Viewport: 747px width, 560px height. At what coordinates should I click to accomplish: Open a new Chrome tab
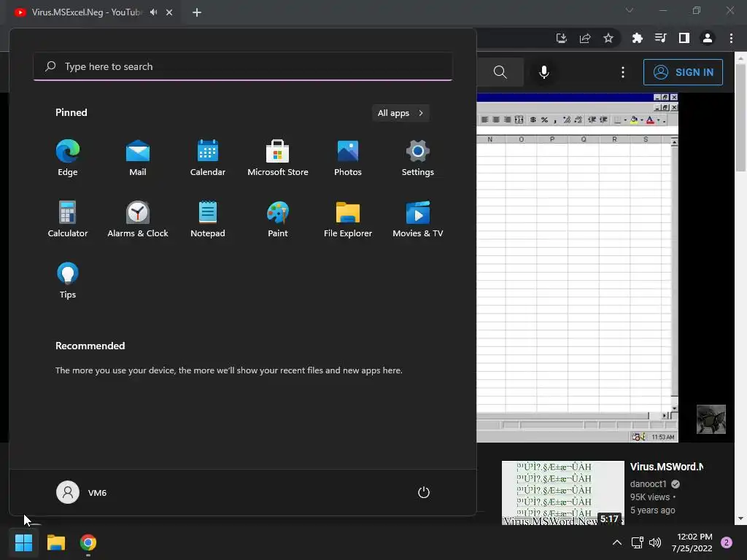pos(197,12)
